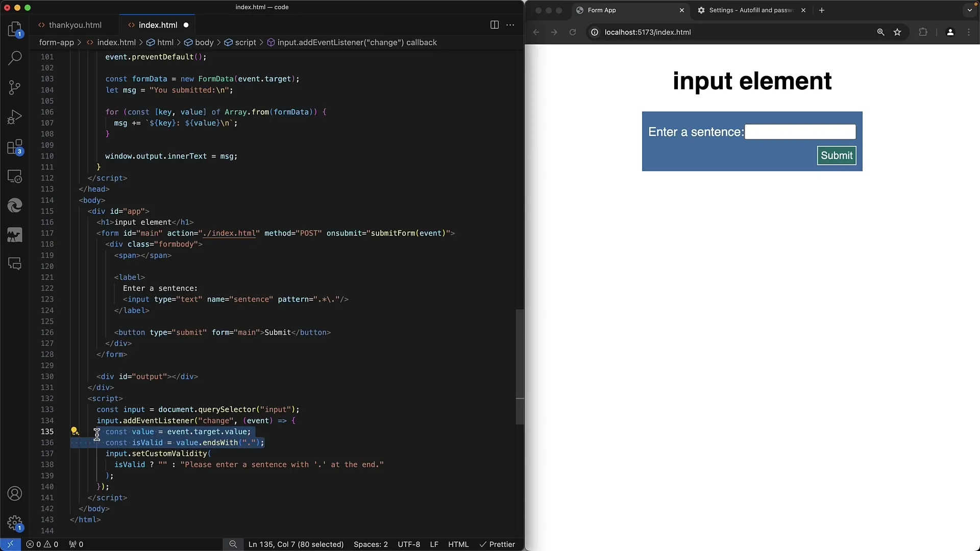Click the Submit button in preview

(x=837, y=156)
